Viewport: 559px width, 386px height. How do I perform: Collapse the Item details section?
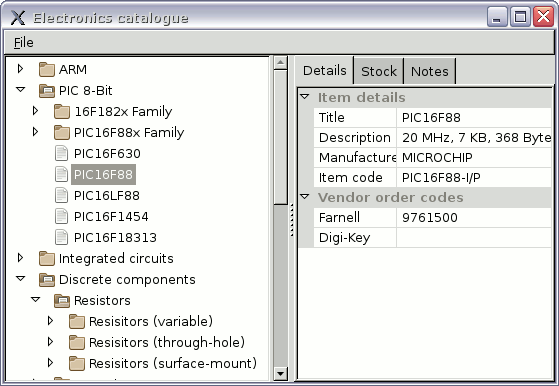click(305, 96)
